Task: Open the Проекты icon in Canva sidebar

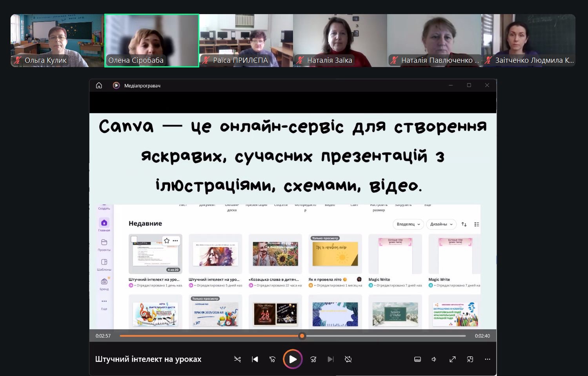Action: pos(104,242)
